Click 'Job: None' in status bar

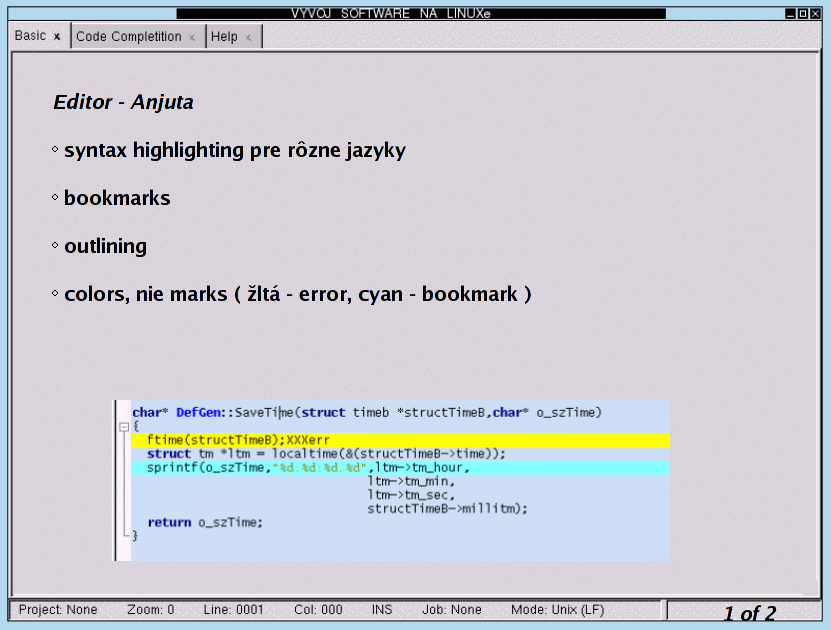tap(452, 610)
